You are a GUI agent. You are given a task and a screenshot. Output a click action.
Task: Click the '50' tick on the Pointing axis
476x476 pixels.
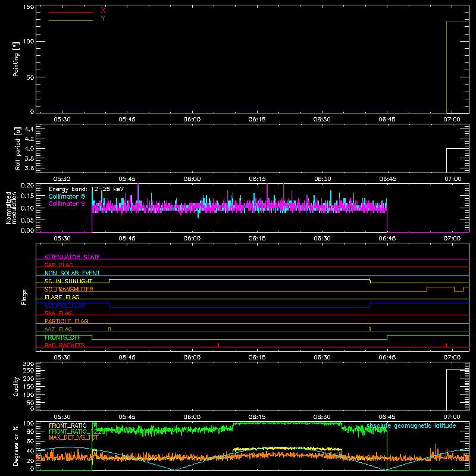(x=30, y=77)
